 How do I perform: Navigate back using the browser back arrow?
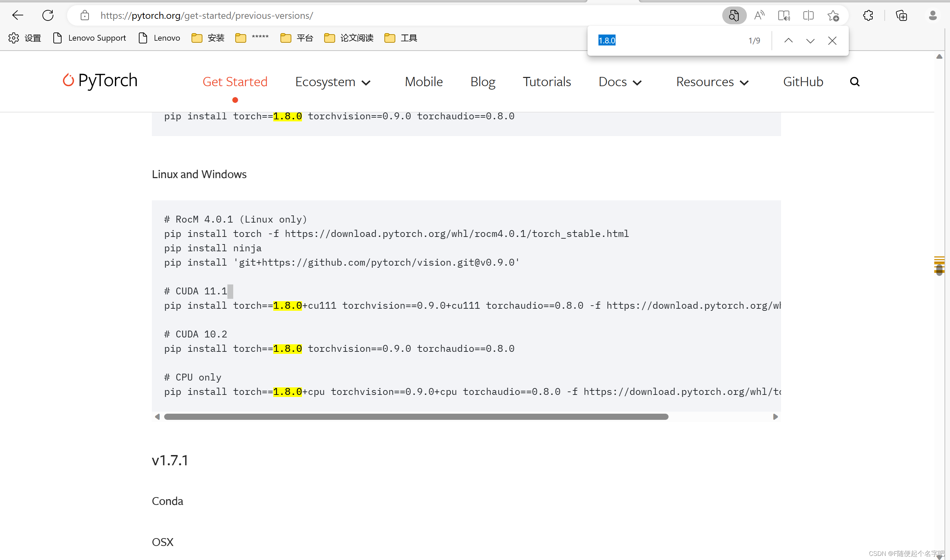click(17, 15)
